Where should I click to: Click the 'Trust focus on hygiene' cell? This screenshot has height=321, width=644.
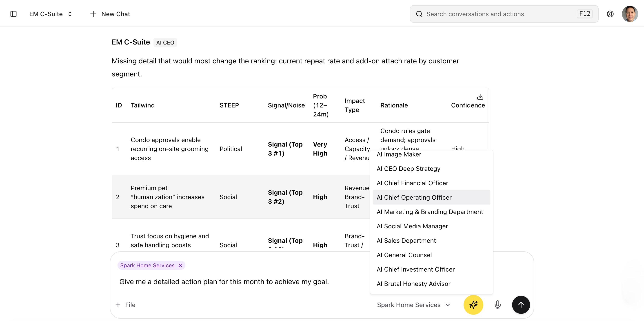[x=170, y=240]
